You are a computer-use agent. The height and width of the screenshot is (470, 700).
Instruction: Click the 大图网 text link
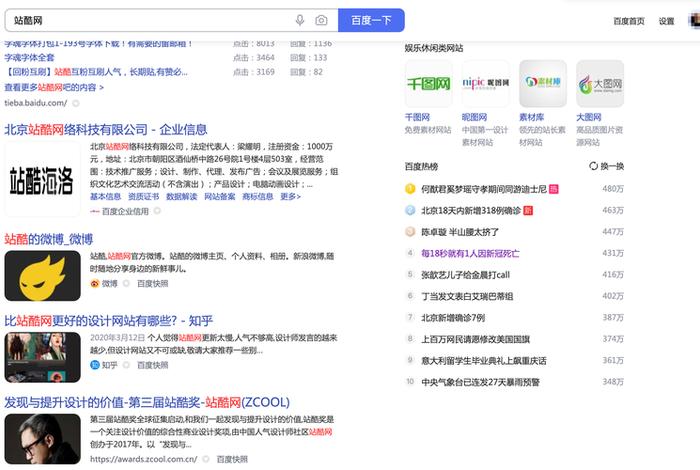[588, 117]
